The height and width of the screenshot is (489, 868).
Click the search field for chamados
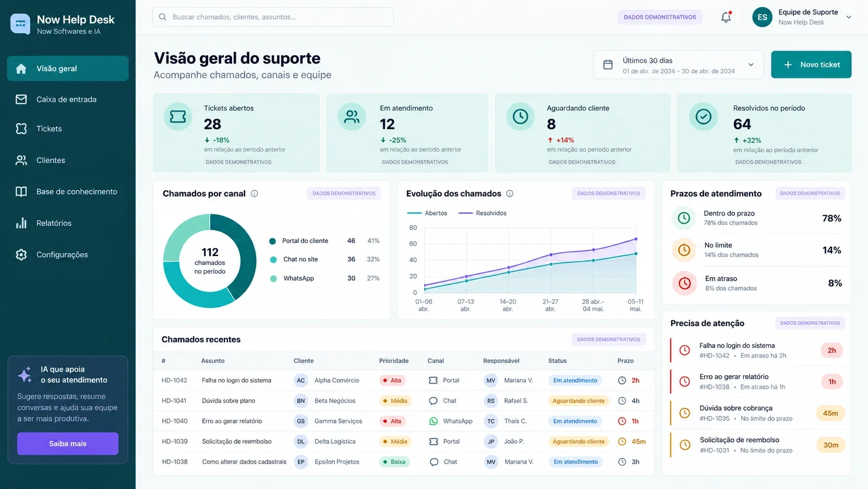coord(273,17)
